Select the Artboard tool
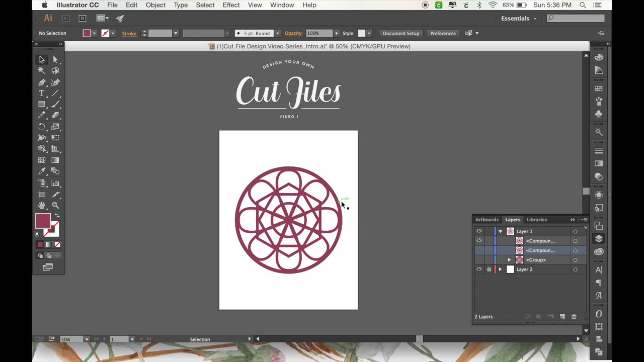The height and width of the screenshot is (362, 644). [42, 194]
